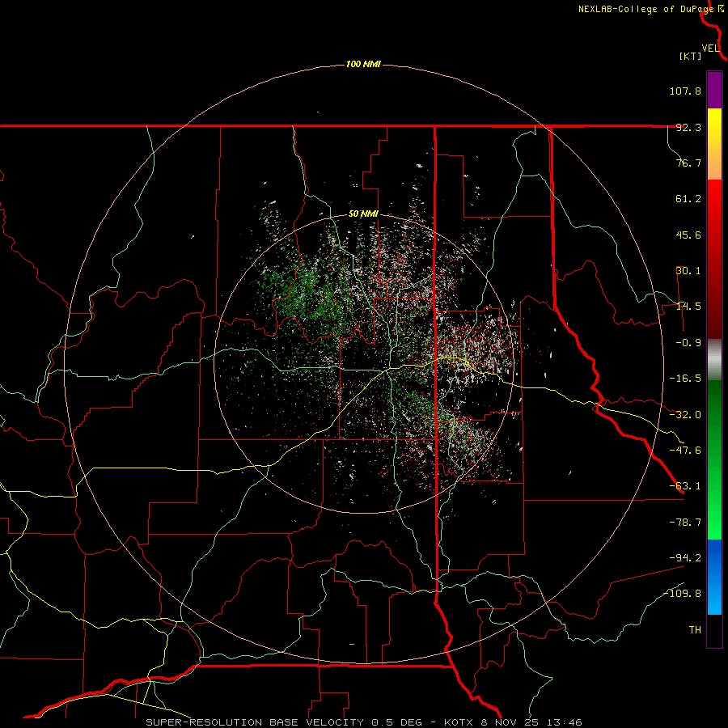Screen dimensions: 728x728
Task: Click the gray segment of the color bar
Action: tap(714, 360)
